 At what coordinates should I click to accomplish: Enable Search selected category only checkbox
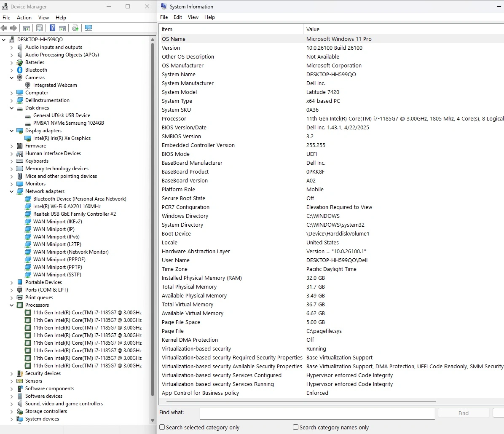click(x=162, y=427)
